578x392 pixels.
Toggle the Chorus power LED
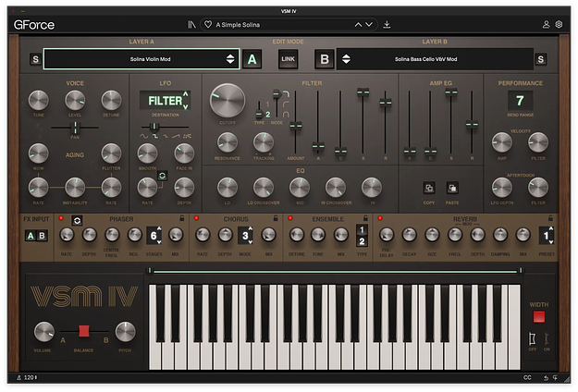pos(196,218)
